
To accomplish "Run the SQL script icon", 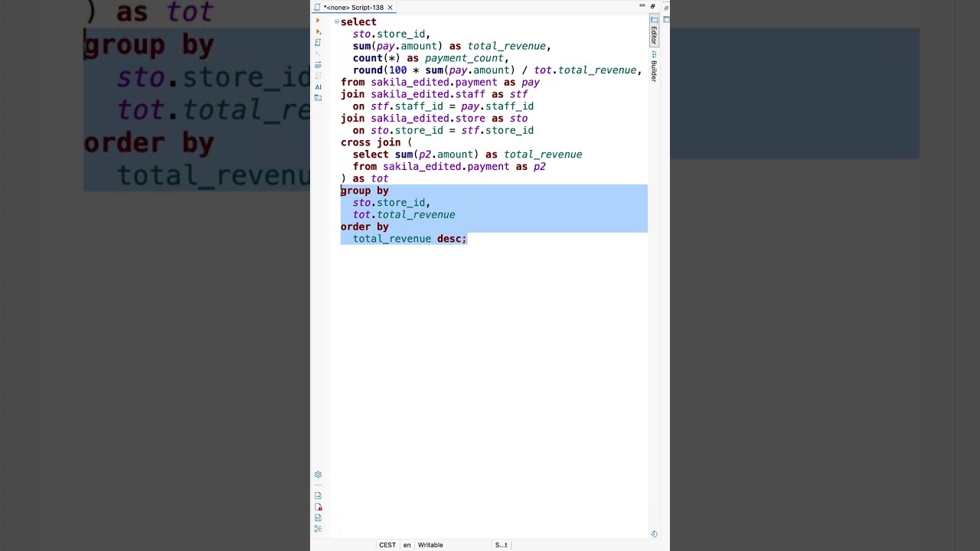I will click(318, 43).
